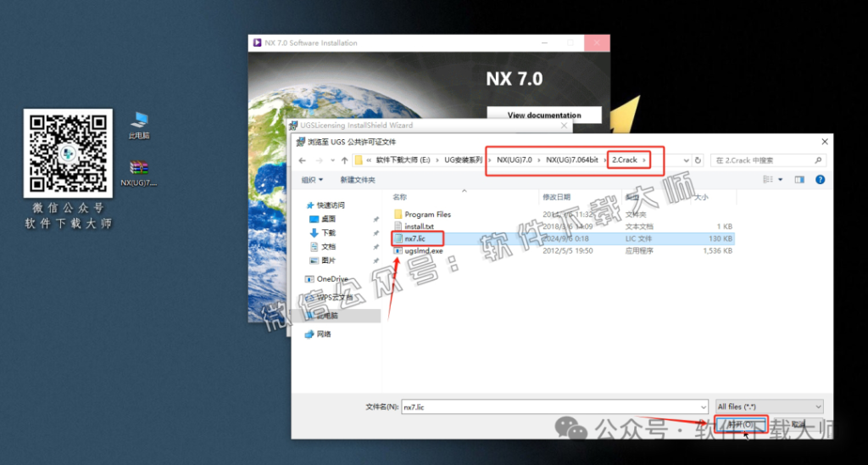Open the more view options arrow

[x=781, y=180]
